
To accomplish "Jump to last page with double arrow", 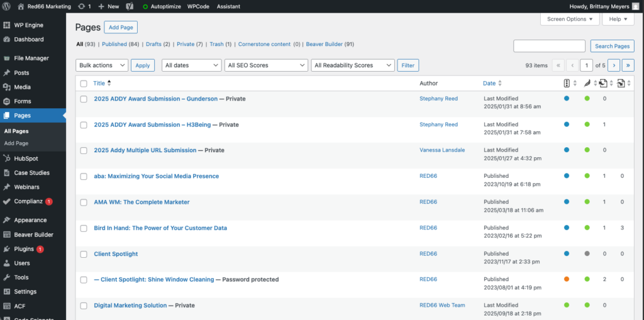I will [628, 65].
